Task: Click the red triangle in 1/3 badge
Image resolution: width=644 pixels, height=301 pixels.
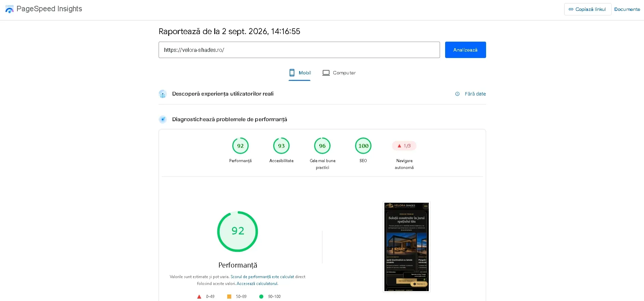Action: 399,146
